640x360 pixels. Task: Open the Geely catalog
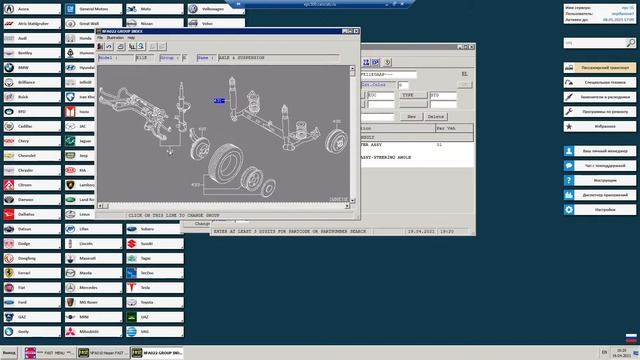(x=32, y=332)
